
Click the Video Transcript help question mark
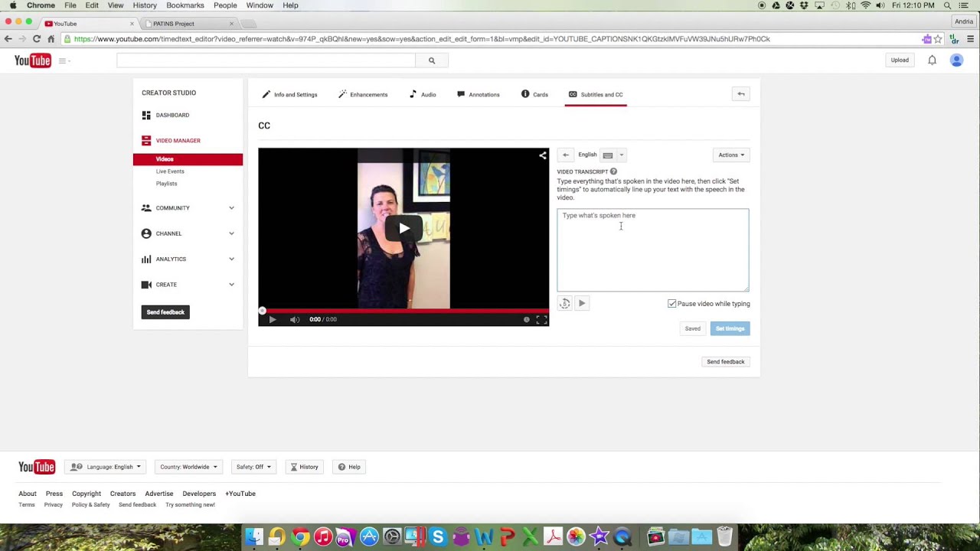613,171
